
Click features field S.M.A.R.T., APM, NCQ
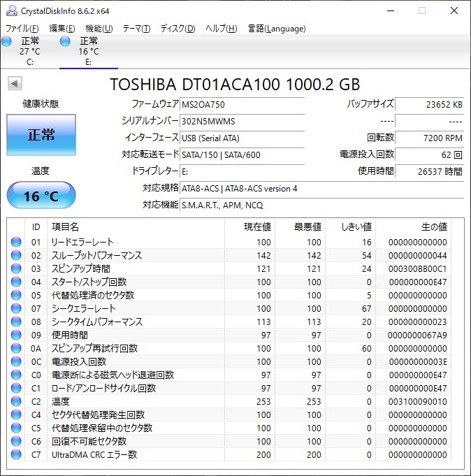[322, 205]
